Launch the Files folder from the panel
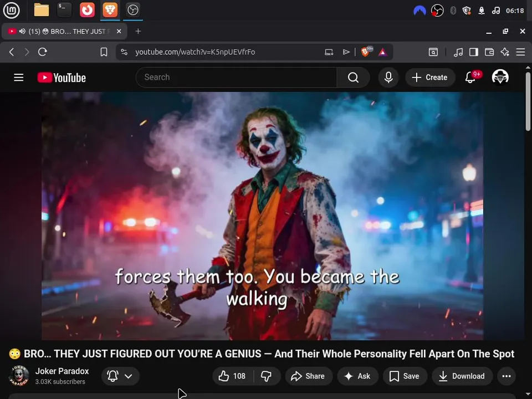 click(x=42, y=10)
